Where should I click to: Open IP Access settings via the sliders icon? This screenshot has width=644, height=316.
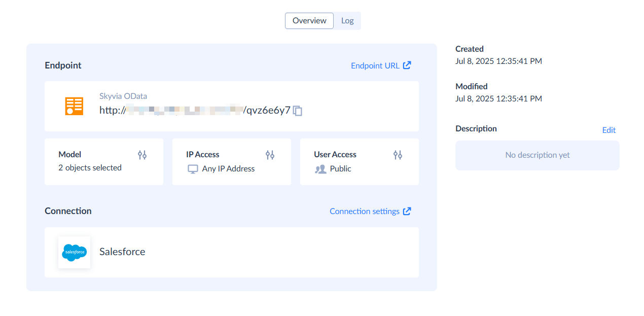270,155
